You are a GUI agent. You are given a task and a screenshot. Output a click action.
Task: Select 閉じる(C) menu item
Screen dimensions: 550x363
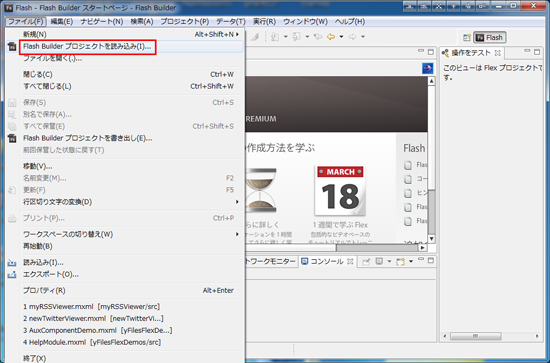[132, 74]
